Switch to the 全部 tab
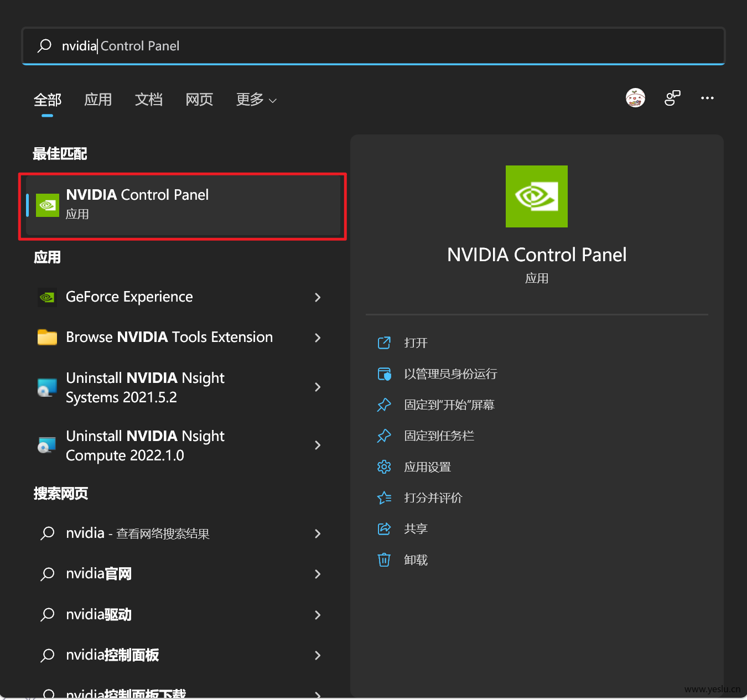This screenshot has width=747, height=700. (x=48, y=100)
